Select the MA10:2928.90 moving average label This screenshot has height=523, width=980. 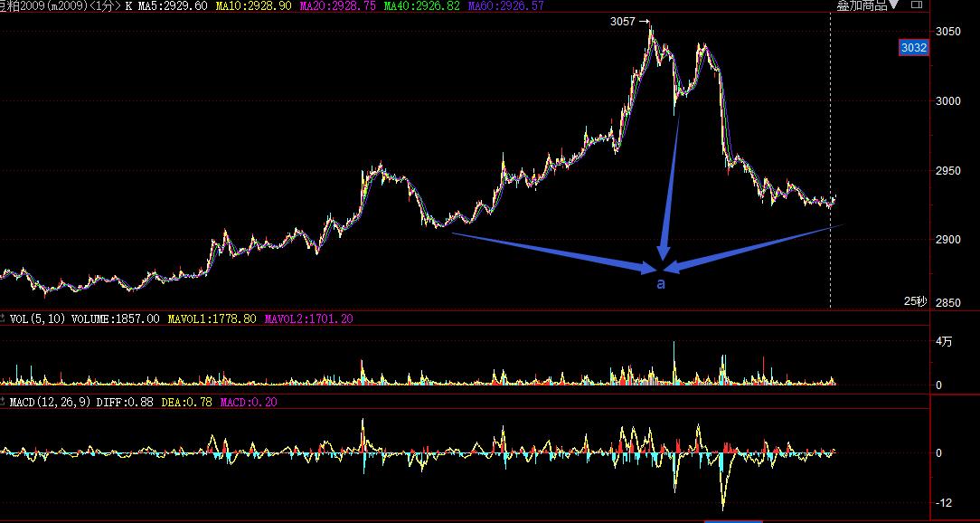253,5
